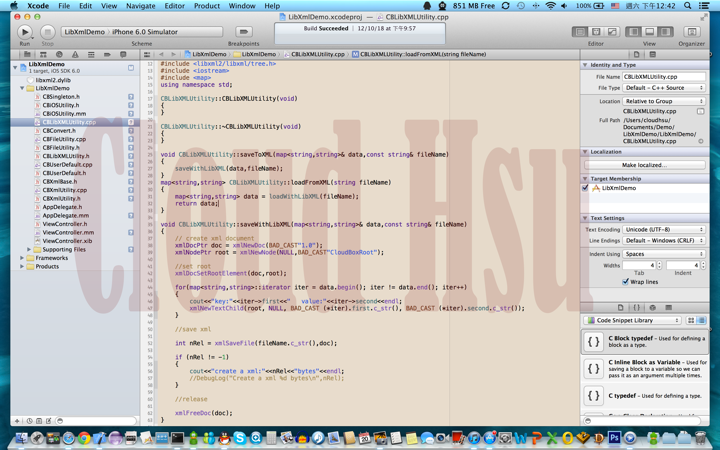Click the Stop button in the toolbar

pos(48,32)
